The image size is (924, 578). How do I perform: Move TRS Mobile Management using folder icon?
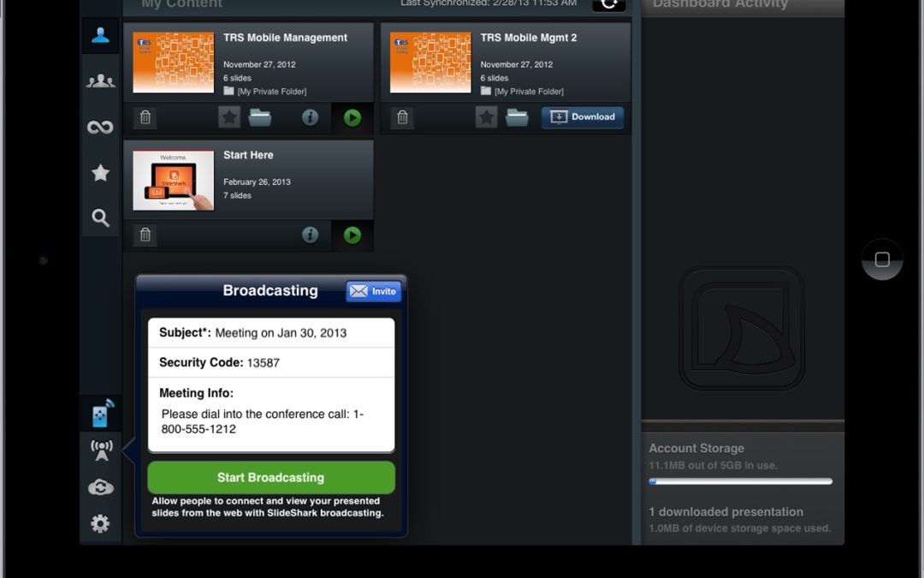[x=260, y=117]
